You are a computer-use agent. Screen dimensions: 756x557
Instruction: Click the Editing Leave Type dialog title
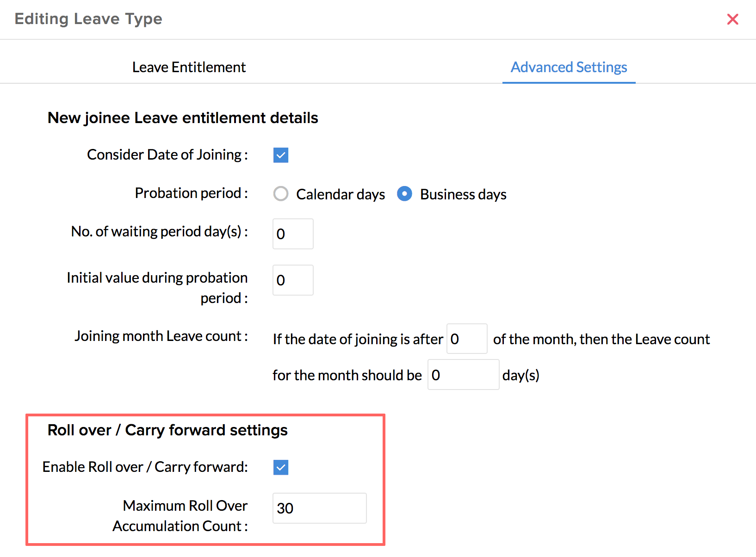[x=88, y=19]
